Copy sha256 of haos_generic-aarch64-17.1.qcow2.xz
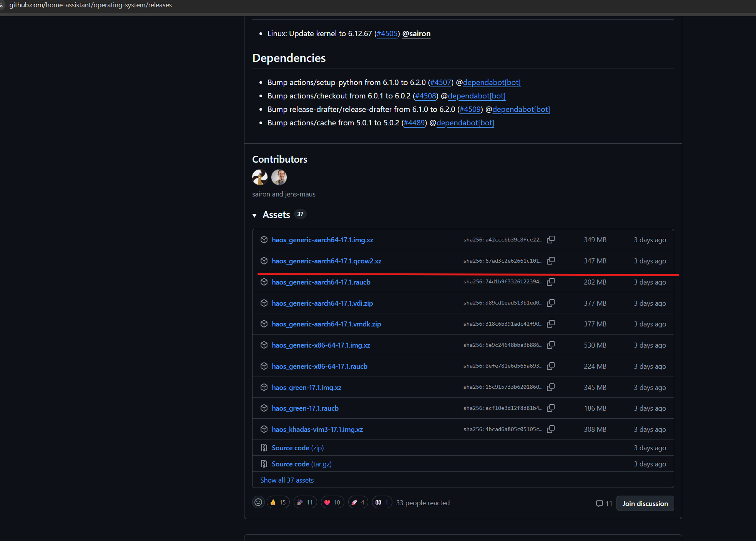756x541 pixels. click(x=551, y=261)
